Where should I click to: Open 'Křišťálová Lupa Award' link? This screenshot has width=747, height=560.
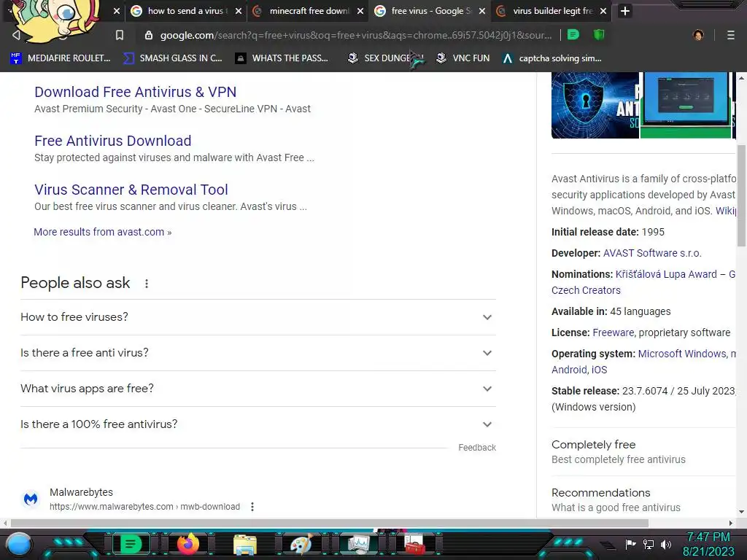[x=666, y=274]
